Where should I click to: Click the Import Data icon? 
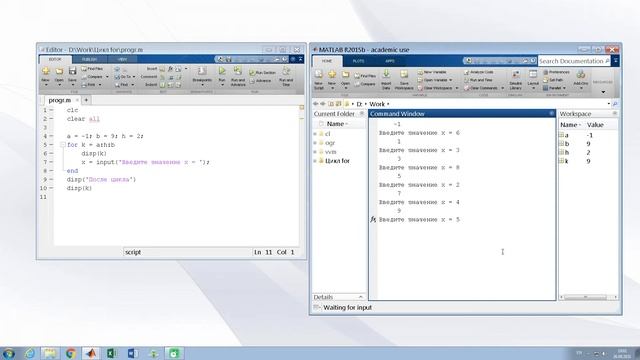(386, 74)
